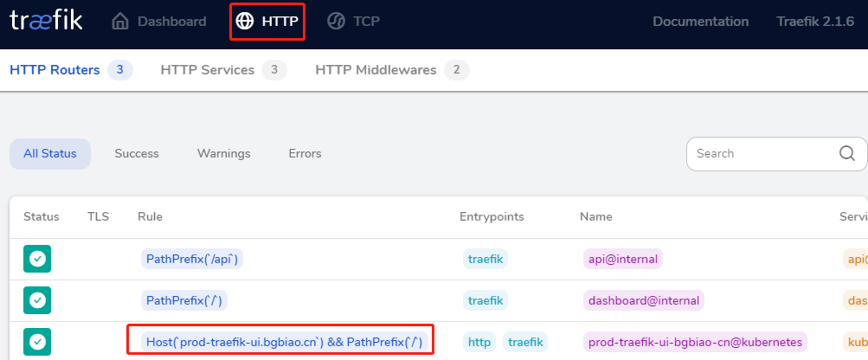Open the TCP nav section
868x360 pixels.
click(x=354, y=21)
